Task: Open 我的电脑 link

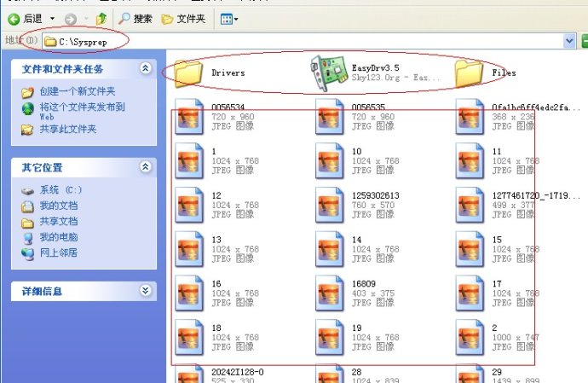Action: 59,237
